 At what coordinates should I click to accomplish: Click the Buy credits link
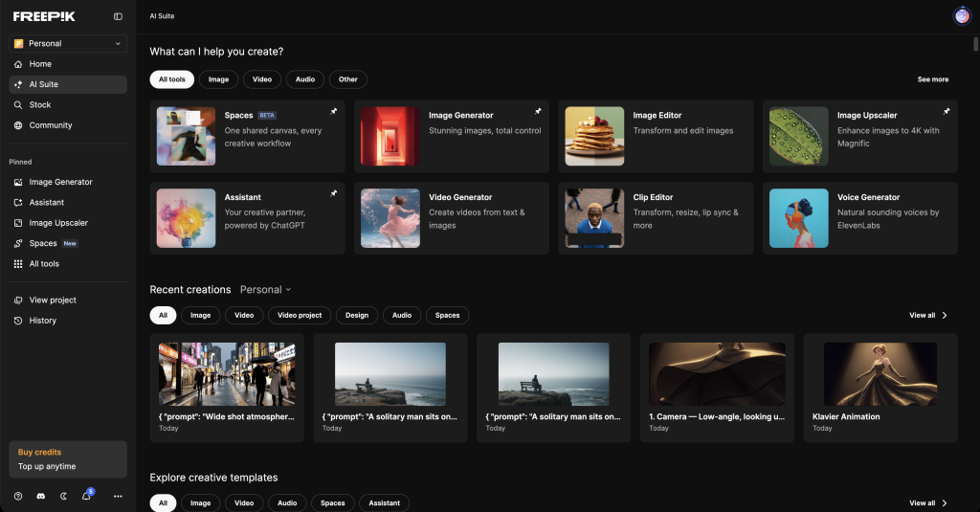(x=39, y=452)
